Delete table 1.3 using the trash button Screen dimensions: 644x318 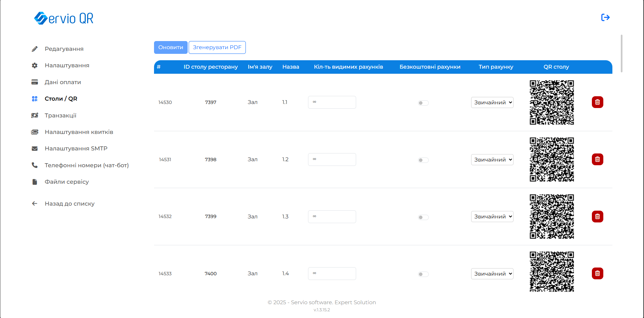pyautogui.click(x=597, y=217)
